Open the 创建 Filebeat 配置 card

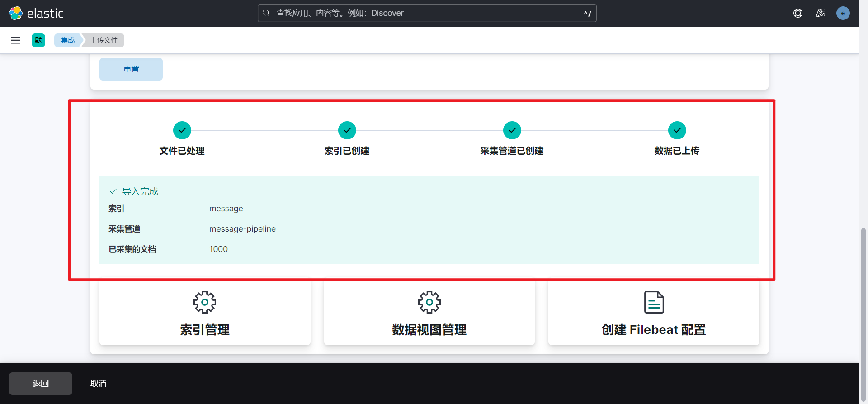(654, 313)
